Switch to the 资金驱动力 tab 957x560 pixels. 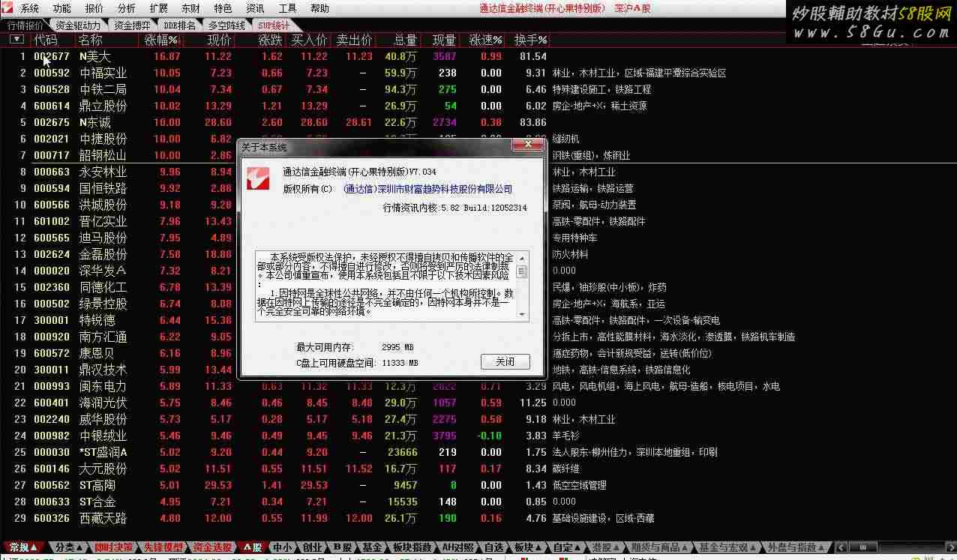[78, 25]
